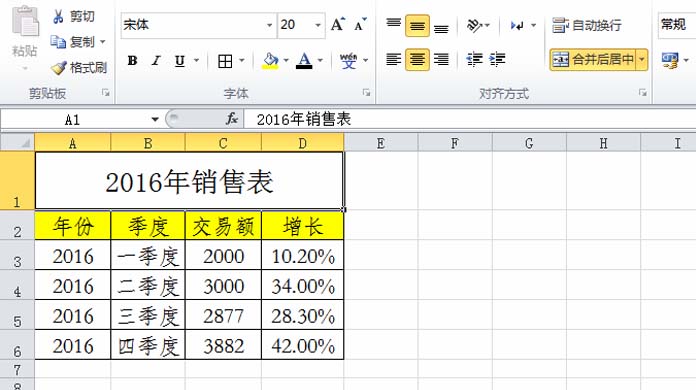This screenshot has width=696, height=390.
Task: Toggle italic formatting
Action: pyautogui.click(x=155, y=60)
